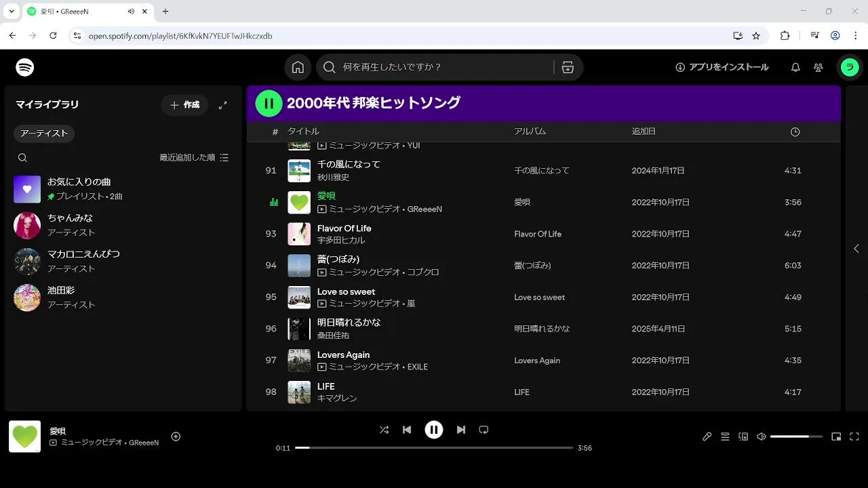Open the 宇多田ヒカル artist link
868x488 pixels.
coord(341,241)
